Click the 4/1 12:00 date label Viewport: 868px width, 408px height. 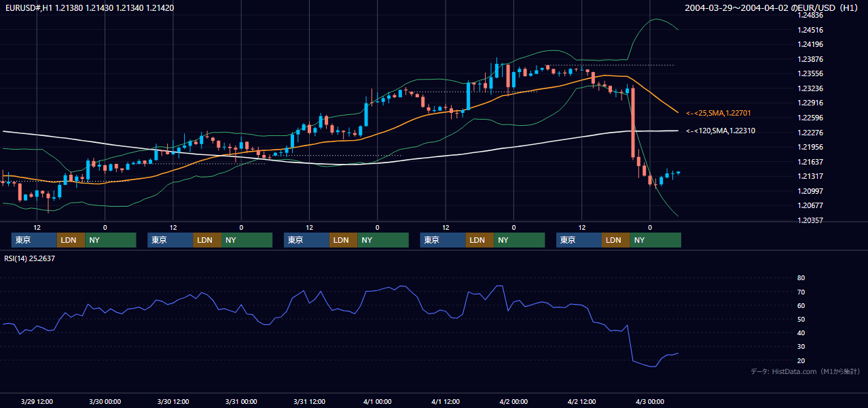pos(446,401)
